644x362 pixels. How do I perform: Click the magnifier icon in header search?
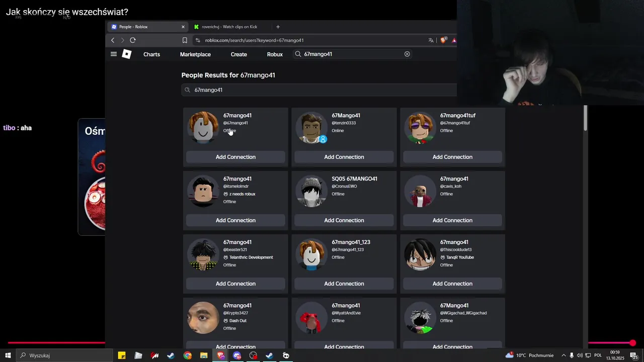[298, 54]
